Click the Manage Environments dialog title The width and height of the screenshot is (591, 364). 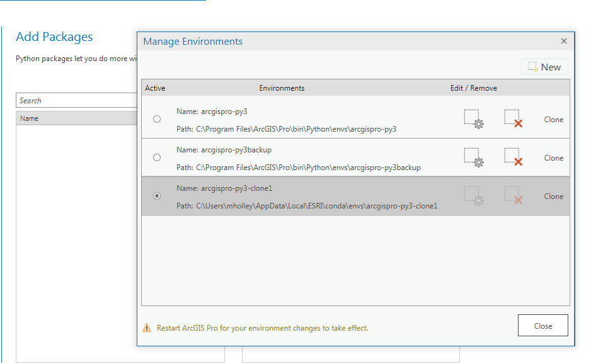click(x=193, y=42)
